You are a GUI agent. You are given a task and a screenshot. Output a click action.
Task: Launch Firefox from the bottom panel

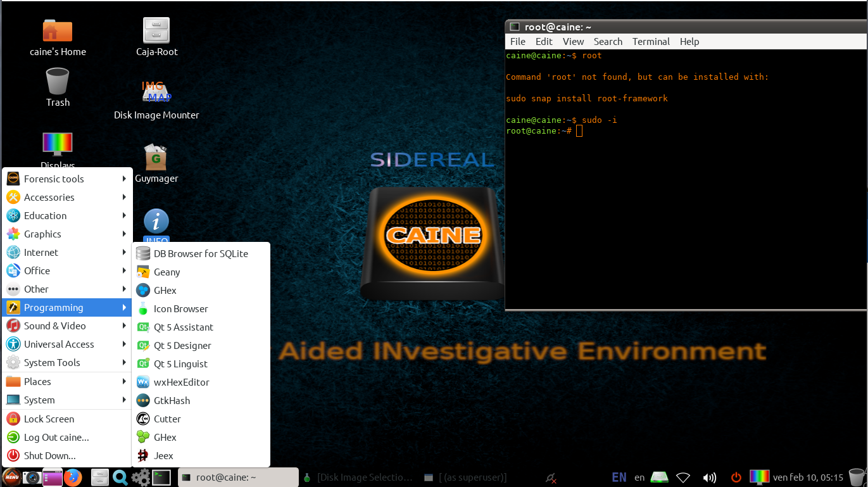click(73, 477)
